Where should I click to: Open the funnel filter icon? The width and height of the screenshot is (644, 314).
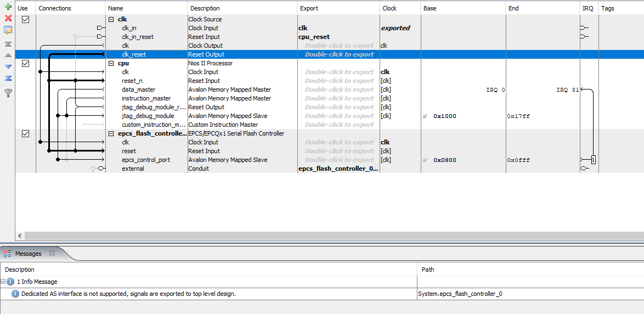(8, 93)
